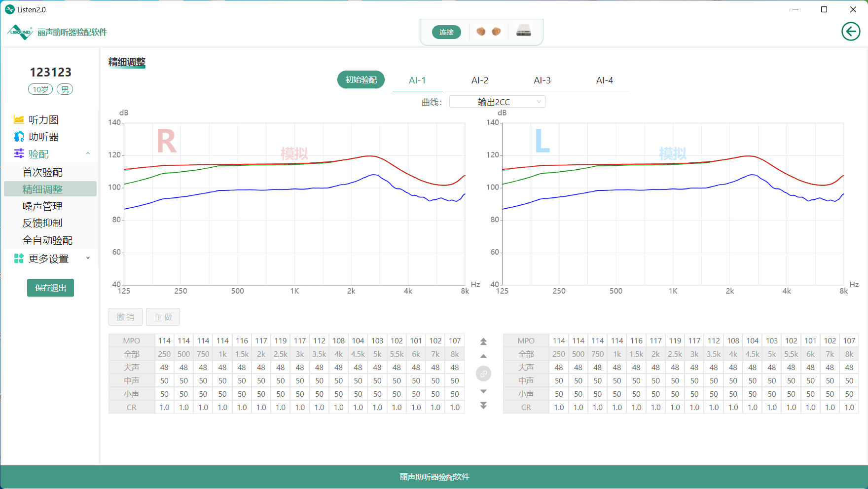Select the left ear 中声 row header
This screenshot has height=489, width=868.
(526, 381)
